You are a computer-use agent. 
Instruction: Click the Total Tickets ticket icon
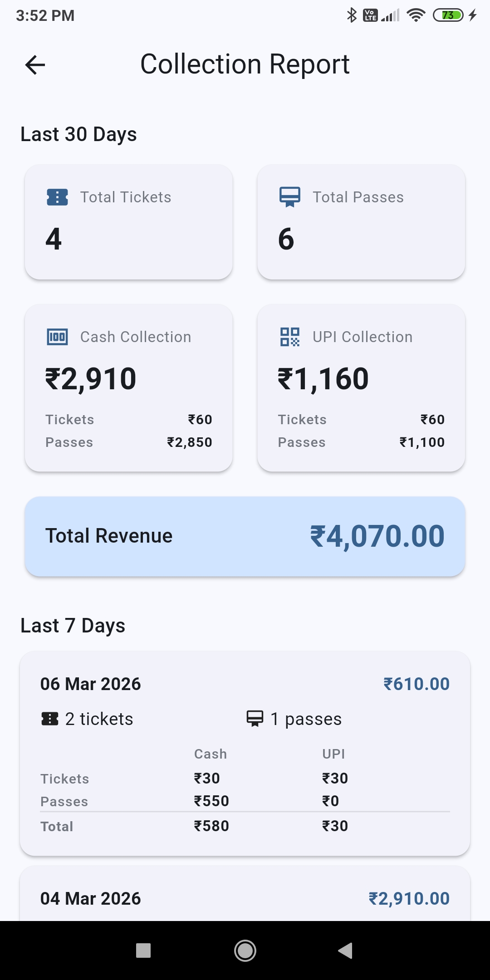point(58,197)
